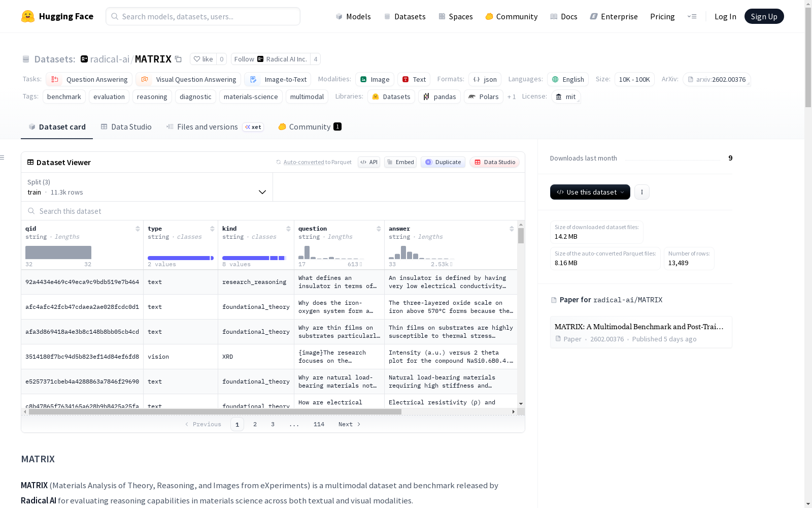Open the vertical dots more menu
812x508 pixels.
click(641, 192)
